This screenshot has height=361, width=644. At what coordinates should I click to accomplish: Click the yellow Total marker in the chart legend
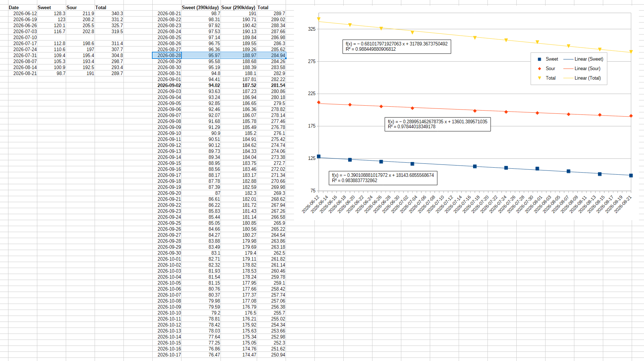click(540, 78)
